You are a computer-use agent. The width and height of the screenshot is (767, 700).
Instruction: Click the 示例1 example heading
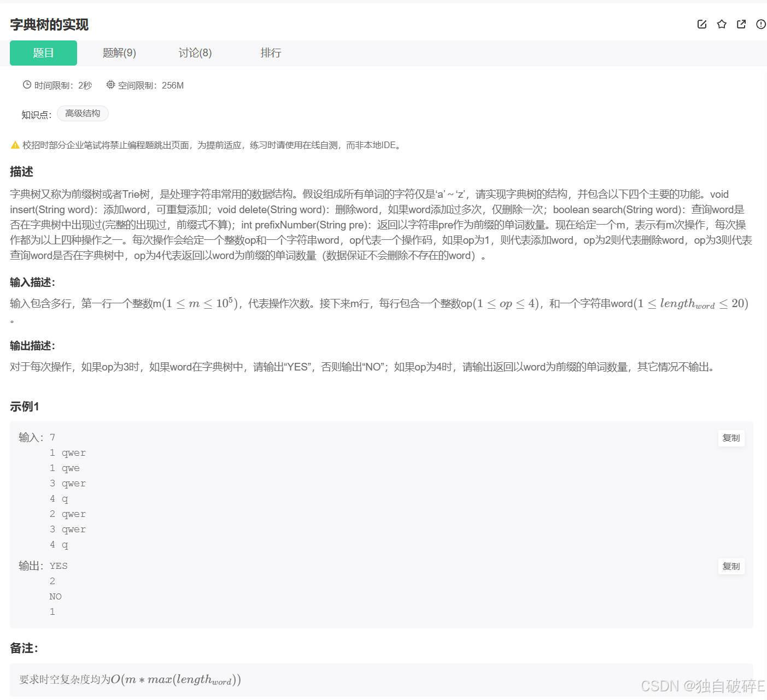click(x=24, y=407)
